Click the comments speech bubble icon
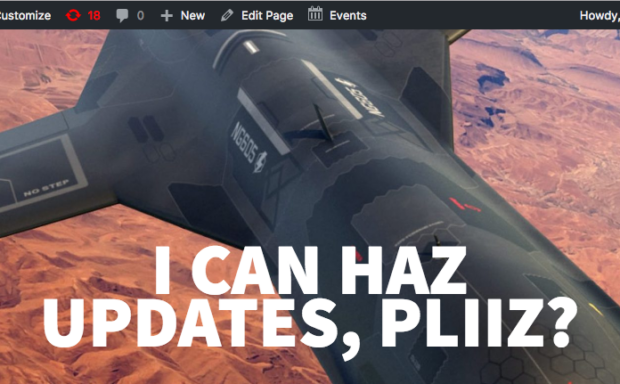This screenshot has height=384, width=620. pyautogui.click(x=122, y=15)
